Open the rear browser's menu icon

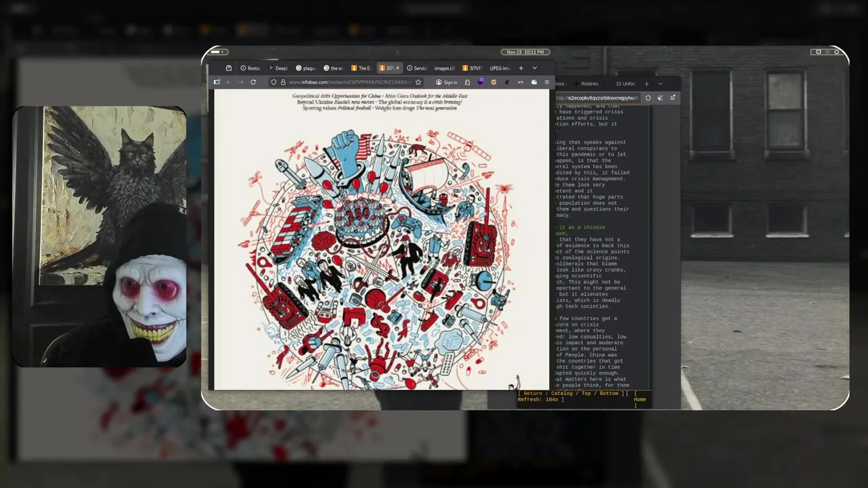(x=673, y=98)
